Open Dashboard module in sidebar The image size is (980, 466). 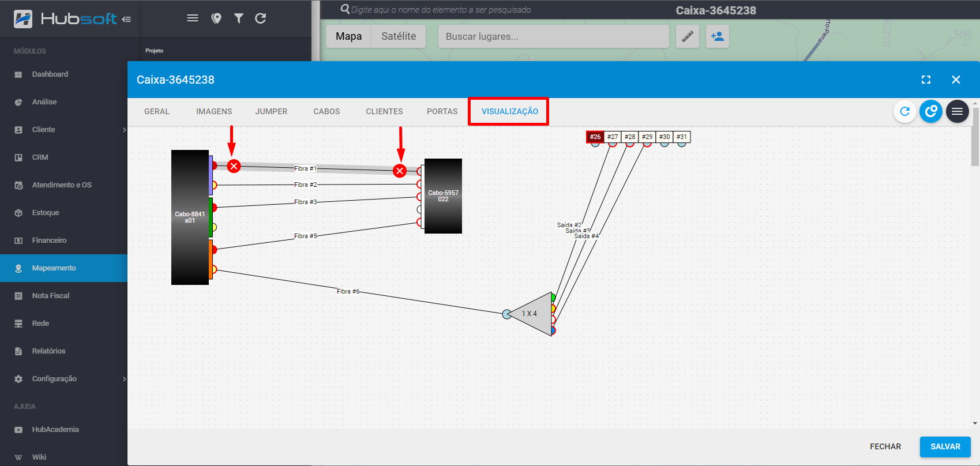[x=63, y=74]
